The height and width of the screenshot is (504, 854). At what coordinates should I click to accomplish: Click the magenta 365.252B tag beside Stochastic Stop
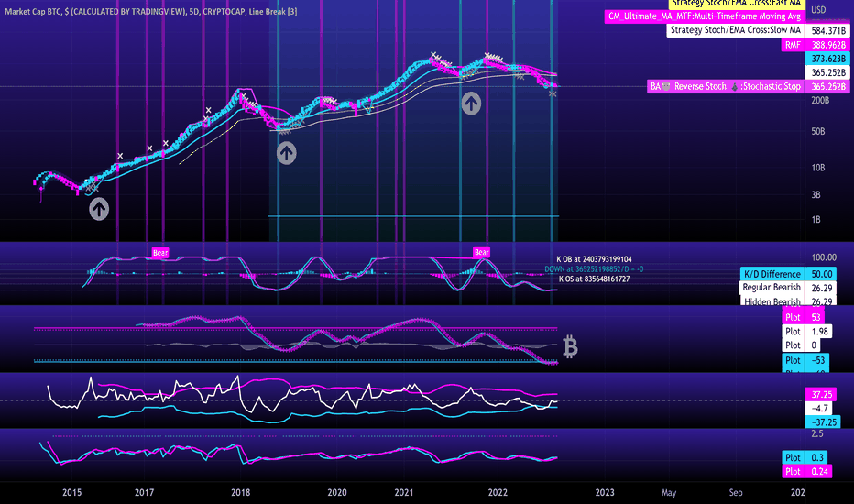click(828, 87)
